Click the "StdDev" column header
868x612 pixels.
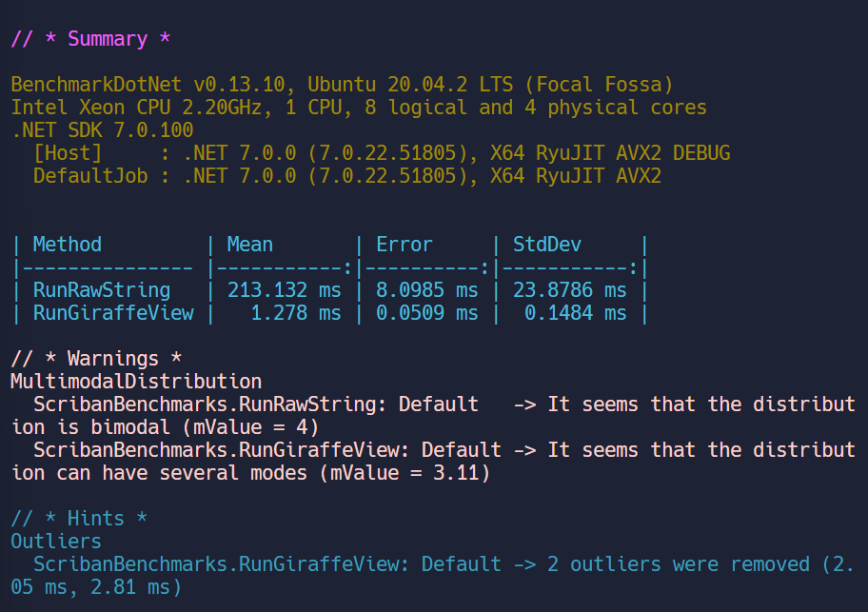(547, 245)
